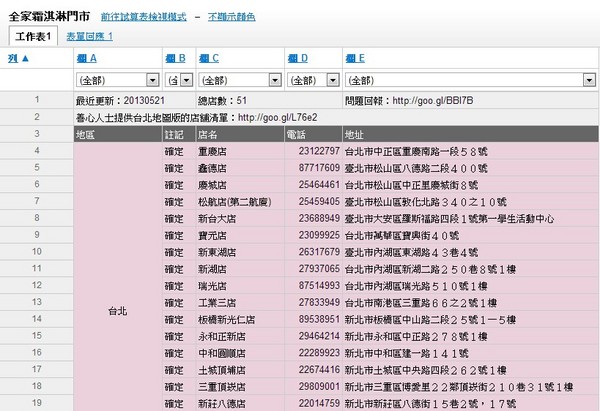Open the column C filter dropdown
The height and width of the screenshot is (411, 600).
point(240,80)
